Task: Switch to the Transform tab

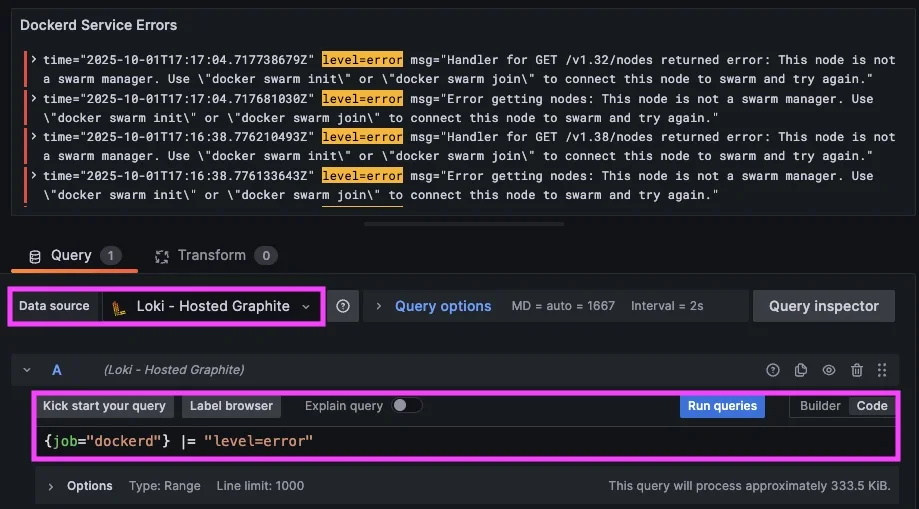Action: coord(215,256)
